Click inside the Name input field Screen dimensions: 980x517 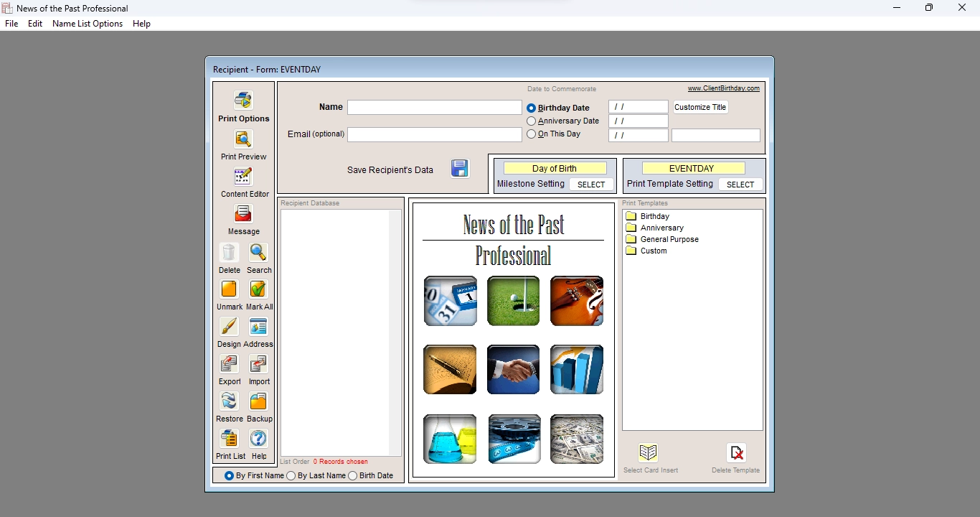(434, 107)
